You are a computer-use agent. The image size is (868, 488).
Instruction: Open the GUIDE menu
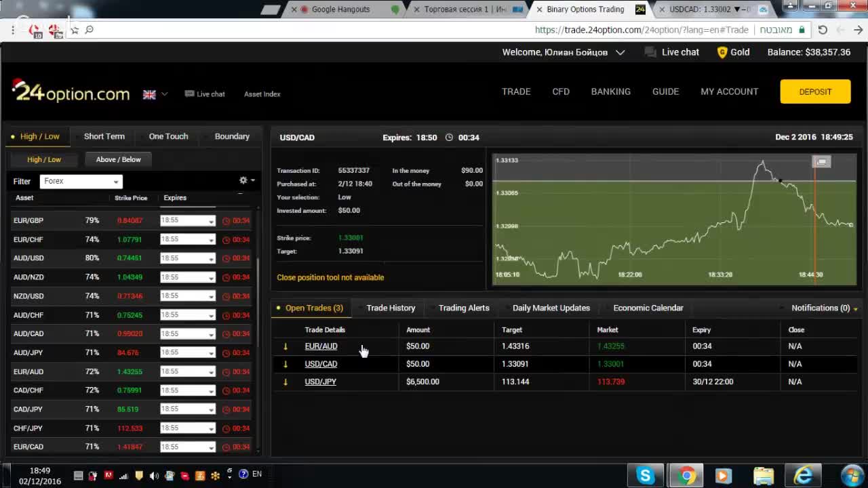tap(665, 91)
